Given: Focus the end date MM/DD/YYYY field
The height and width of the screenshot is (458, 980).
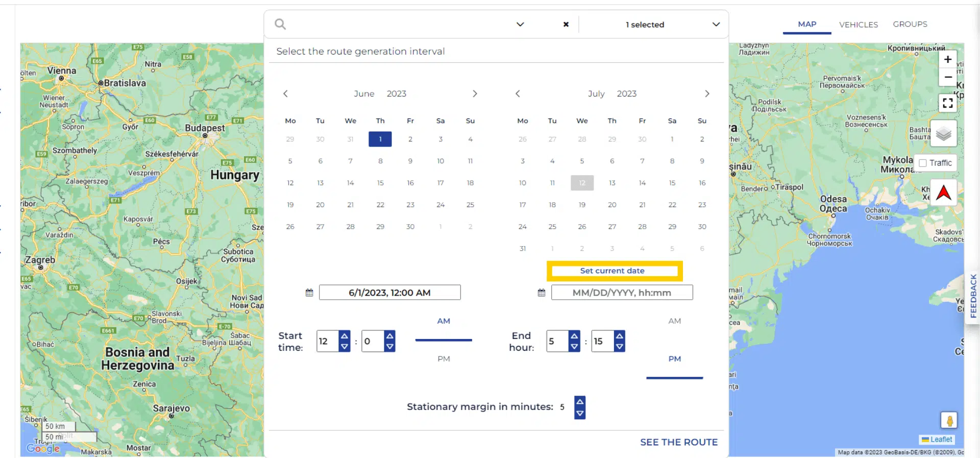Looking at the screenshot, I should [622, 293].
